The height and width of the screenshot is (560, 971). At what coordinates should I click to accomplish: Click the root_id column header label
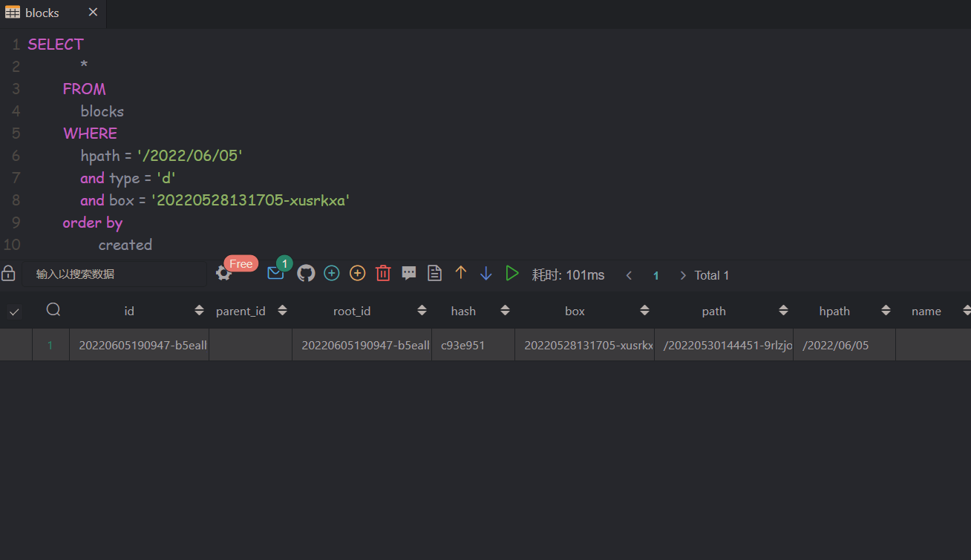tap(352, 312)
